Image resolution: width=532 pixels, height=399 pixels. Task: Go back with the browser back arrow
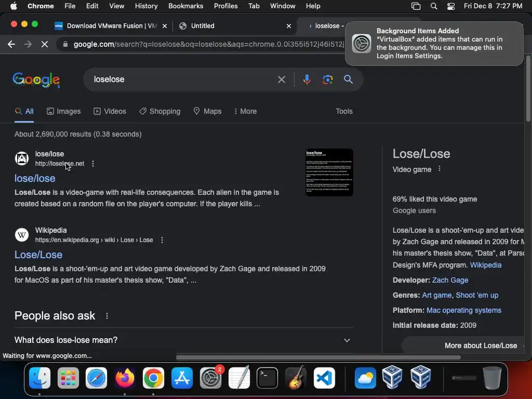(x=11, y=44)
